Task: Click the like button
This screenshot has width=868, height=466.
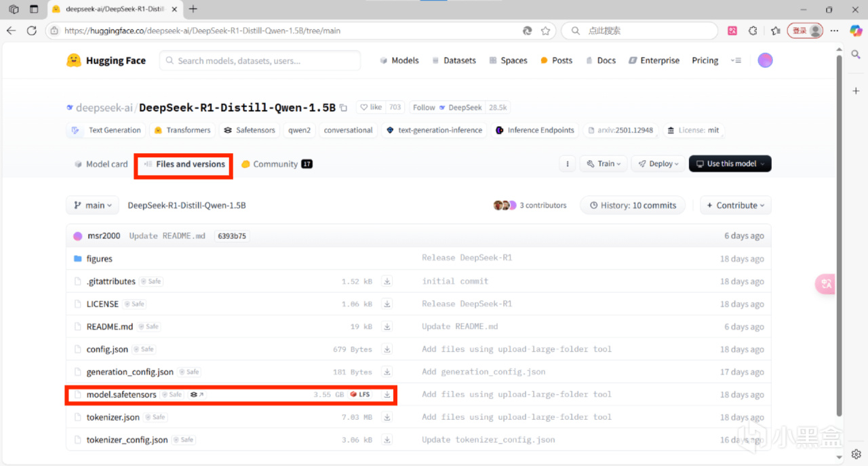Action: (x=371, y=107)
